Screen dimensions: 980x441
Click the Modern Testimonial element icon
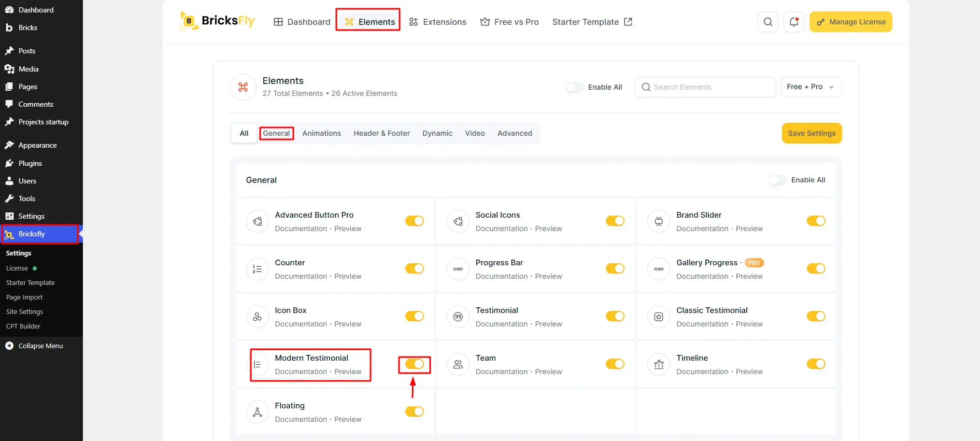258,364
